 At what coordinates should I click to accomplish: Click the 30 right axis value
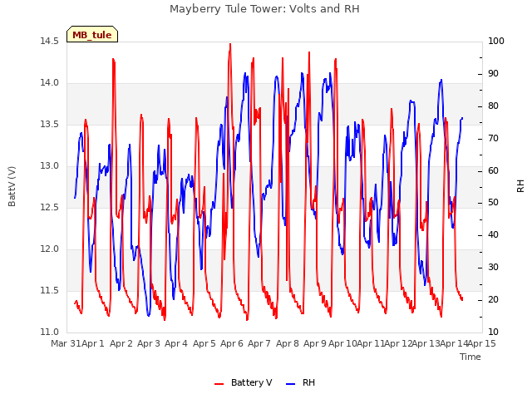click(x=493, y=268)
